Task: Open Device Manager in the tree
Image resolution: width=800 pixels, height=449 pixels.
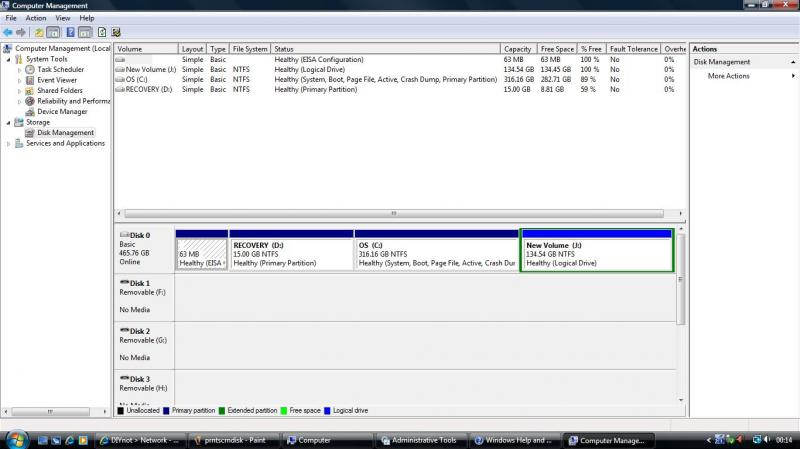Action: pyautogui.click(x=62, y=112)
